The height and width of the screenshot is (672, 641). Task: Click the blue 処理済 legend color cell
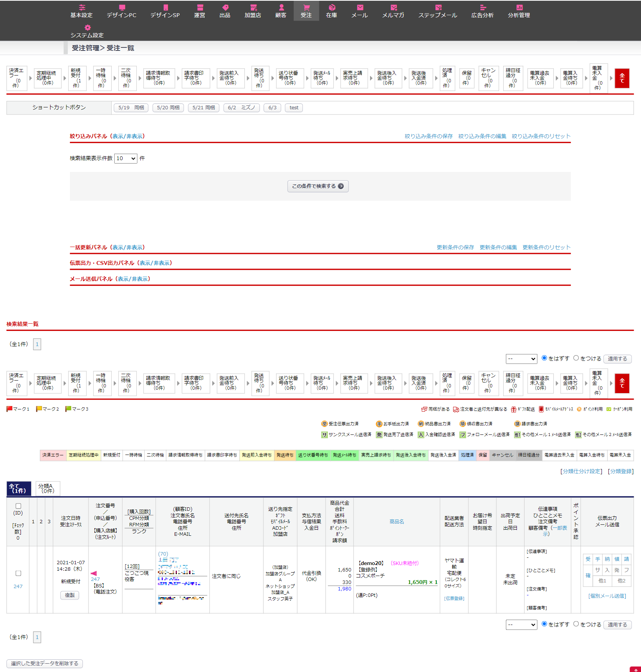pos(468,455)
